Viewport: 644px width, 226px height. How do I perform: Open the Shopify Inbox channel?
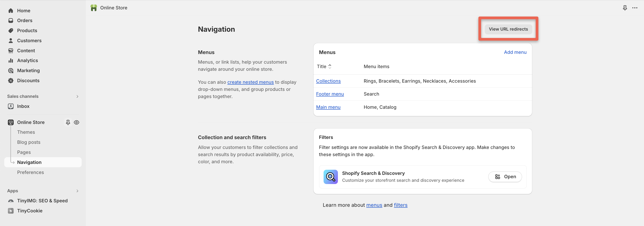pyautogui.click(x=23, y=106)
